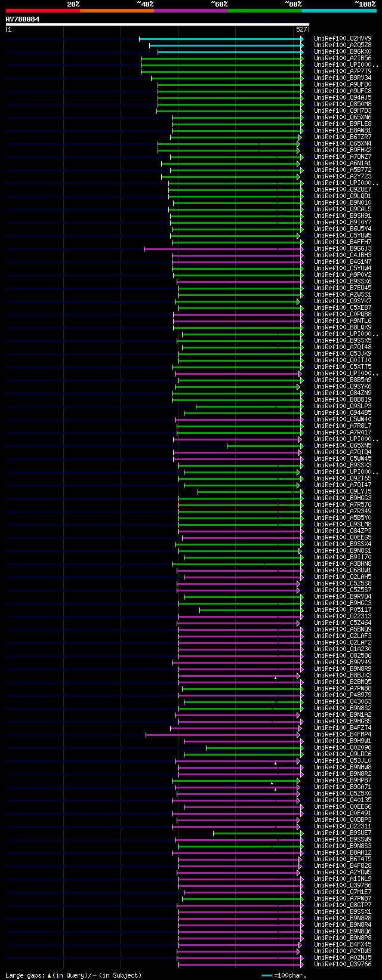Click the UniRef100_Q40135 label
382x980 pixels.
point(343,800)
